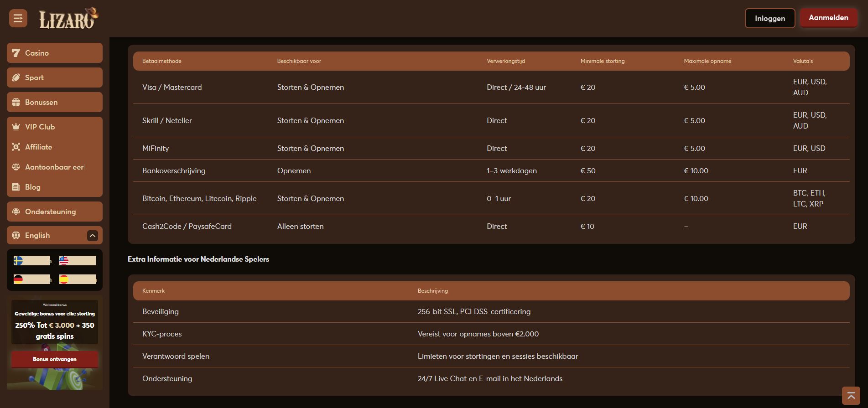
Task: Click the Beveiliging row label
Action: [x=161, y=311]
